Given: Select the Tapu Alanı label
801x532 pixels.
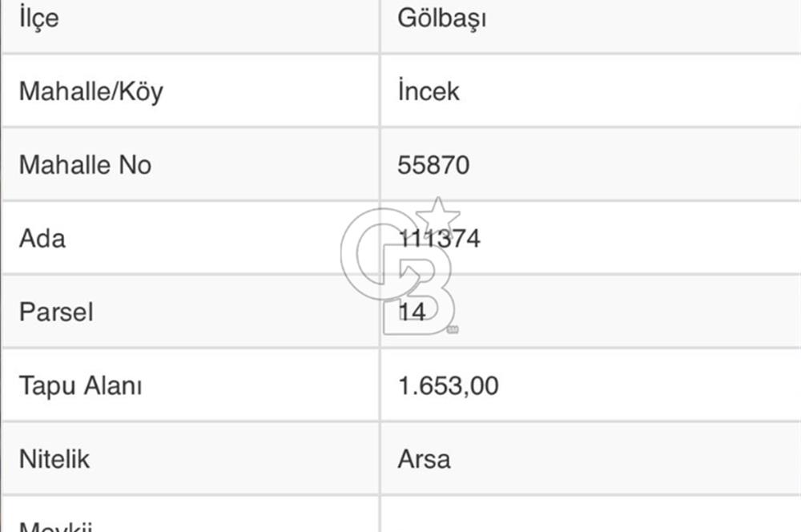Looking at the screenshot, I should pos(80,386).
